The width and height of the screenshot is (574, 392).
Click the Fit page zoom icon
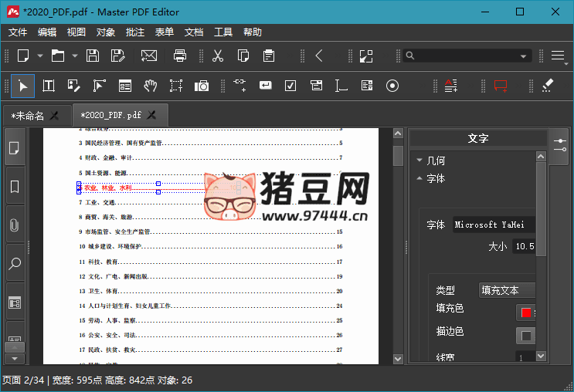pyautogui.click(x=366, y=56)
